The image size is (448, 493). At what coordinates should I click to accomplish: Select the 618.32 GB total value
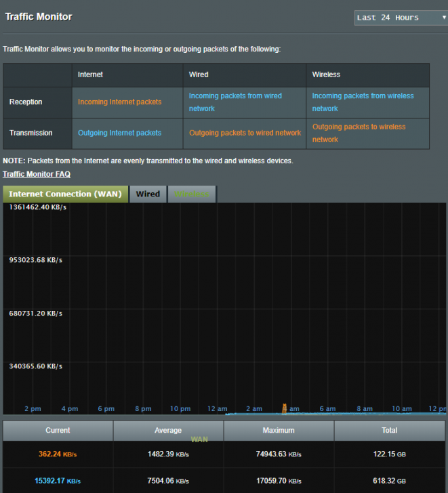[x=390, y=481]
